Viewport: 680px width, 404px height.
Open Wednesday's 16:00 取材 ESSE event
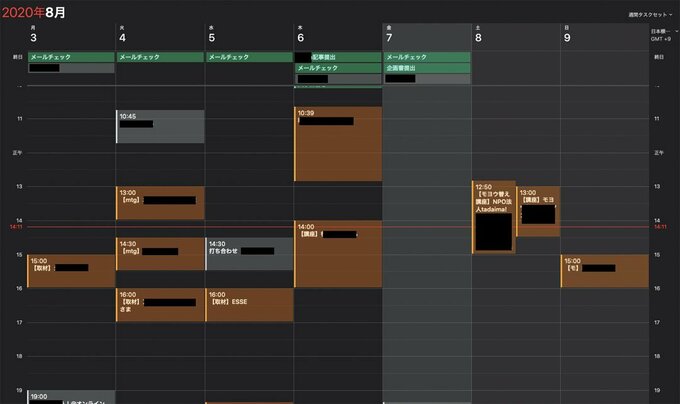point(249,305)
